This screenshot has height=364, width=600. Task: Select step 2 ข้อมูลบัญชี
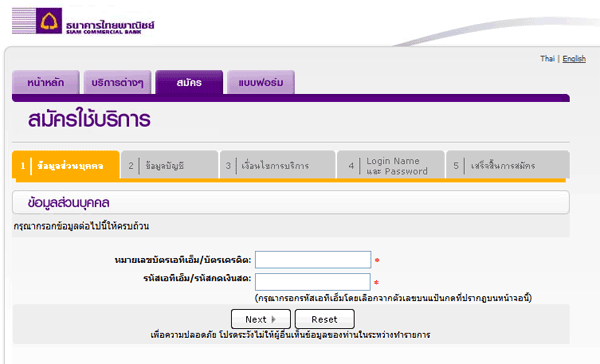(170, 165)
